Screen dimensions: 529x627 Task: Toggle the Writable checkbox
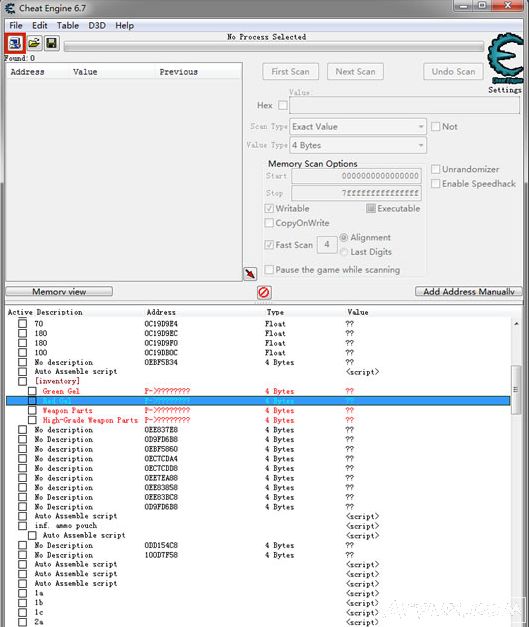click(x=269, y=208)
